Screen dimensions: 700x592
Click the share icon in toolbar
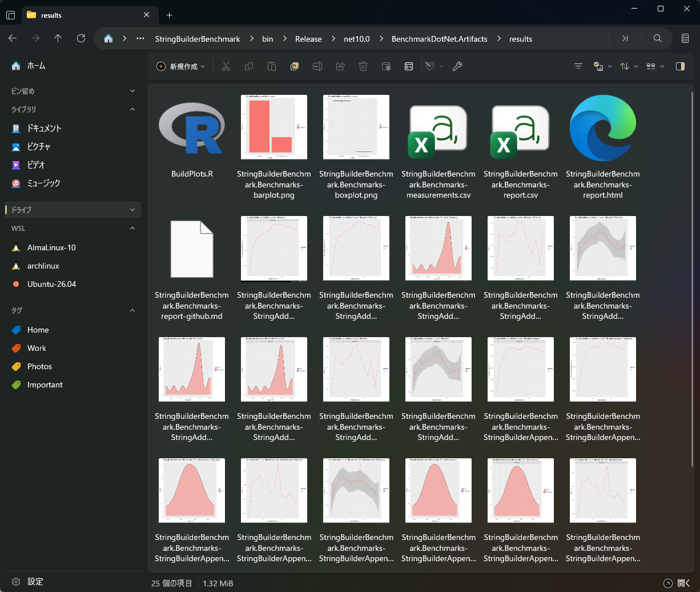pyautogui.click(x=340, y=66)
